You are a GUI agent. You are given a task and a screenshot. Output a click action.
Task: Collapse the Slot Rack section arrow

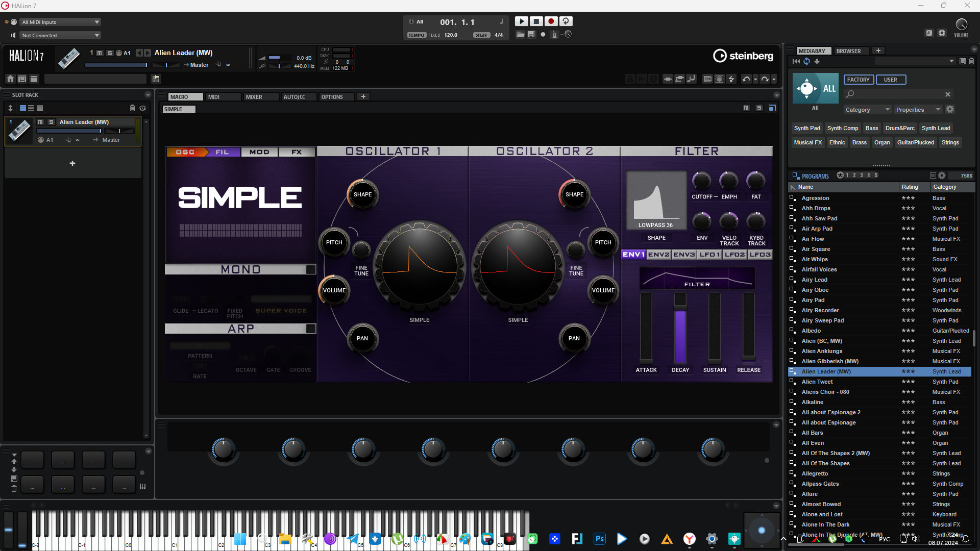coord(148,95)
